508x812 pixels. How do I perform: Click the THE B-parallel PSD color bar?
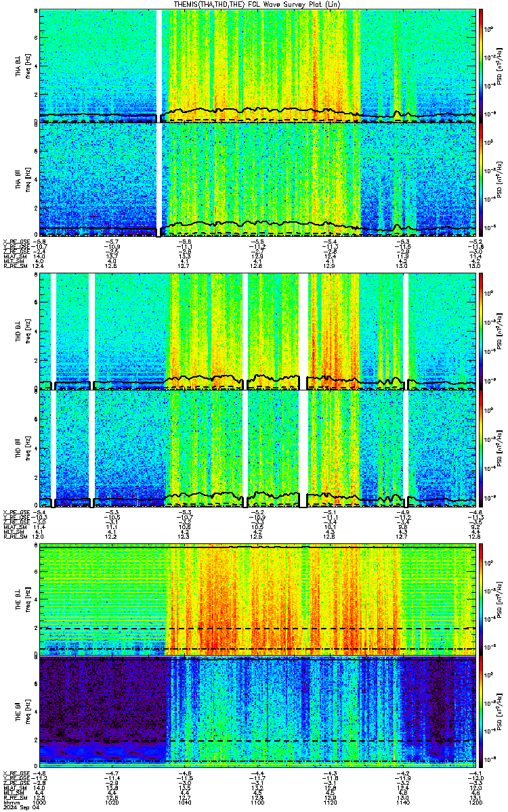481,712
